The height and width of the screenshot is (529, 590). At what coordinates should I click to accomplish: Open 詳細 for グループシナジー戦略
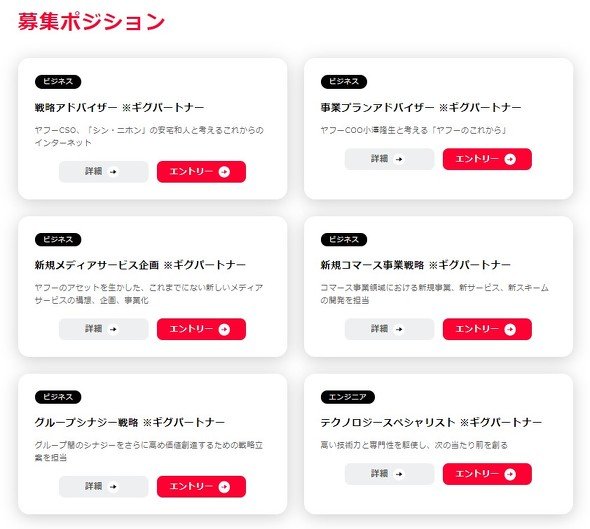pyautogui.click(x=103, y=486)
